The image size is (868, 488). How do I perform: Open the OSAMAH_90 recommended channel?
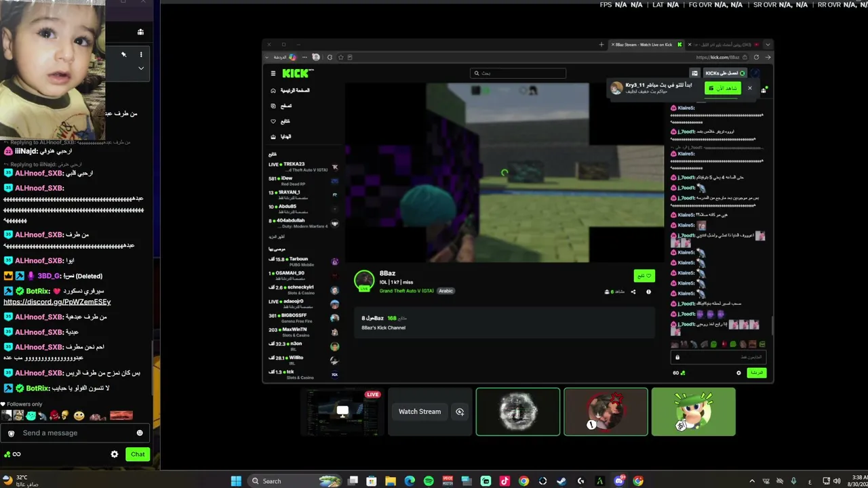303,275
